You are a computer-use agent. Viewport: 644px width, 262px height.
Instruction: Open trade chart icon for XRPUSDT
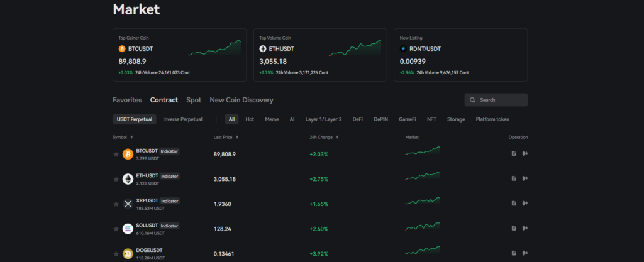pyautogui.click(x=525, y=204)
